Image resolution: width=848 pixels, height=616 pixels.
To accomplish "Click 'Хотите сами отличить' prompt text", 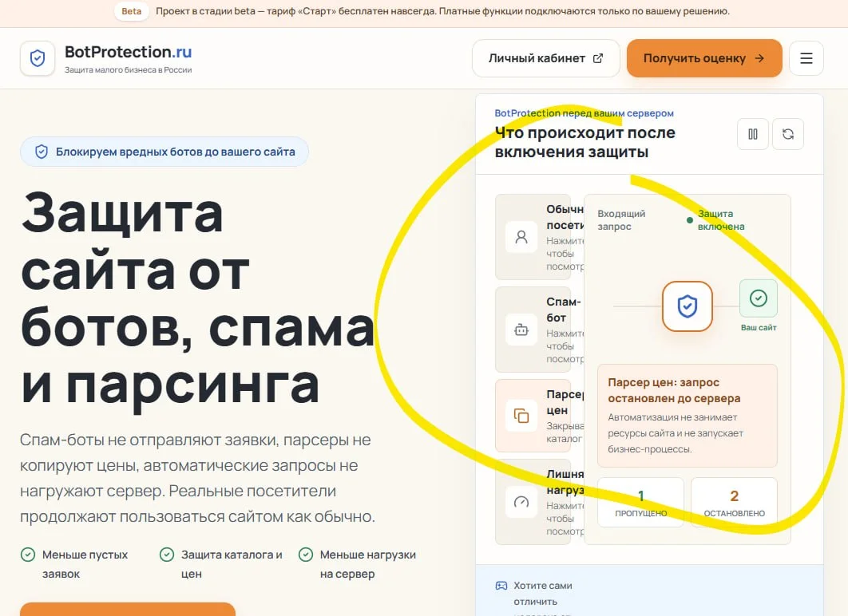I will (x=542, y=594).
